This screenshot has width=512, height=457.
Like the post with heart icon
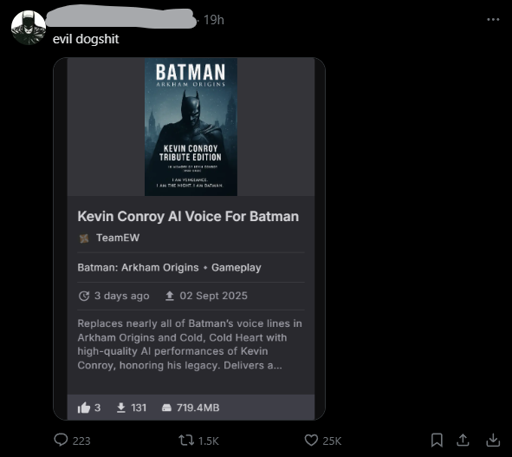tap(311, 440)
